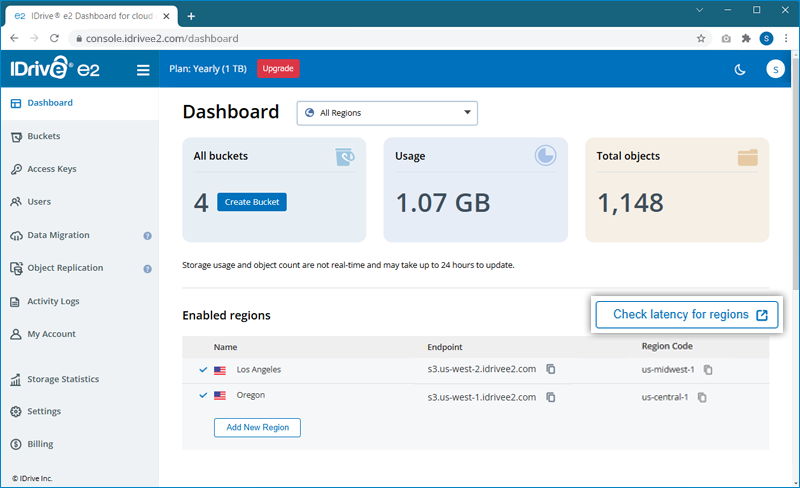Go to Access Keys in sidebar
This screenshot has width=800, height=488.
(x=51, y=169)
